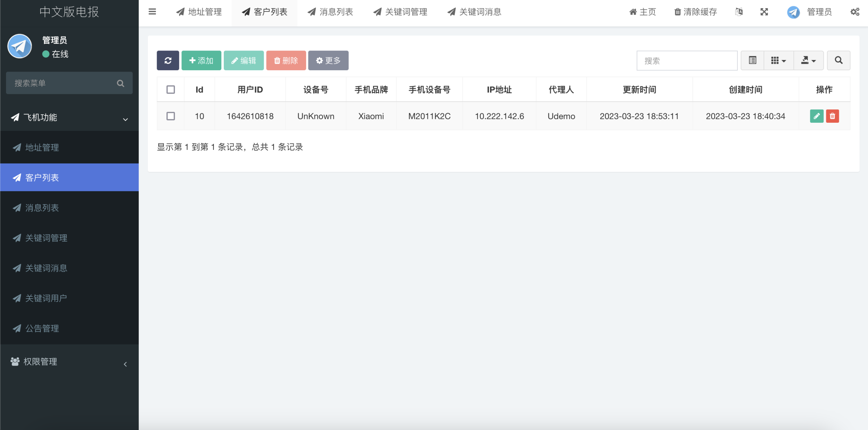
Task: Click the 搜索 table search field
Action: [x=687, y=60]
